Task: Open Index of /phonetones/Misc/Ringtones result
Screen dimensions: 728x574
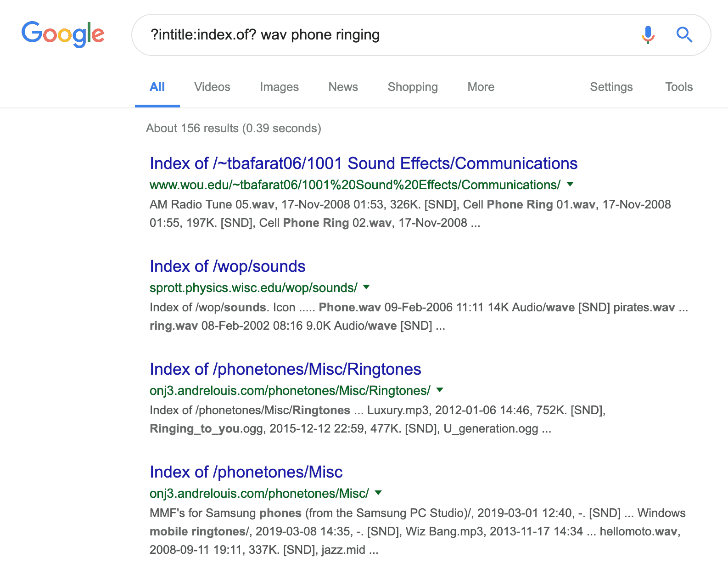Action: tap(285, 369)
